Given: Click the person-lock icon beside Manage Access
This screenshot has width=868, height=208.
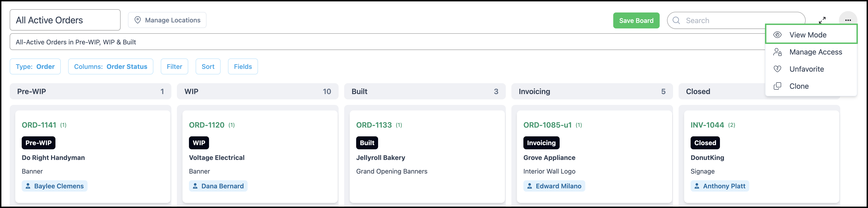Looking at the screenshot, I should tap(777, 52).
